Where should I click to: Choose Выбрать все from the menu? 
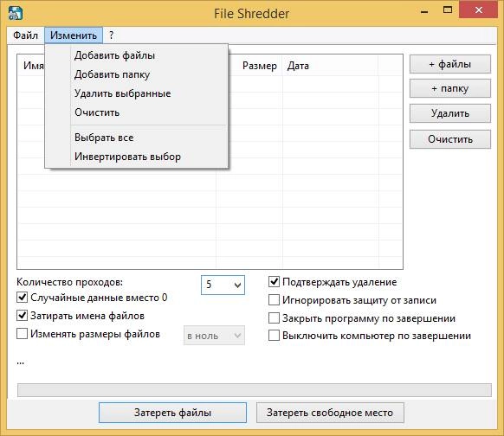pos(136,138)
